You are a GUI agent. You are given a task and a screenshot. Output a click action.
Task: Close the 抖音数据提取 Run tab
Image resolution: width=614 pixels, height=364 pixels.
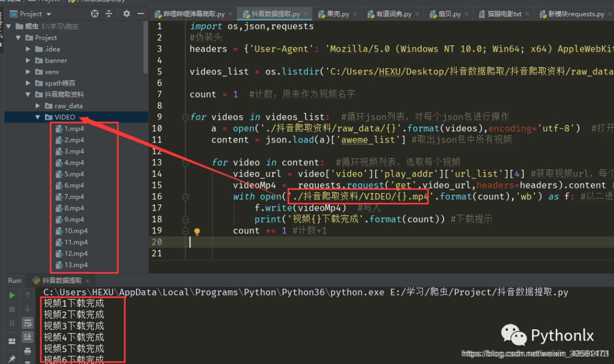point(88,281)
